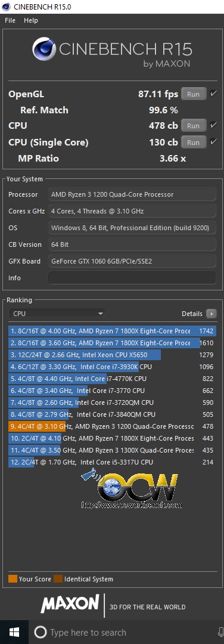Viewport: 224px width, 644px height.
Task: Click the empty Info input field
Action: click(132, 278)
